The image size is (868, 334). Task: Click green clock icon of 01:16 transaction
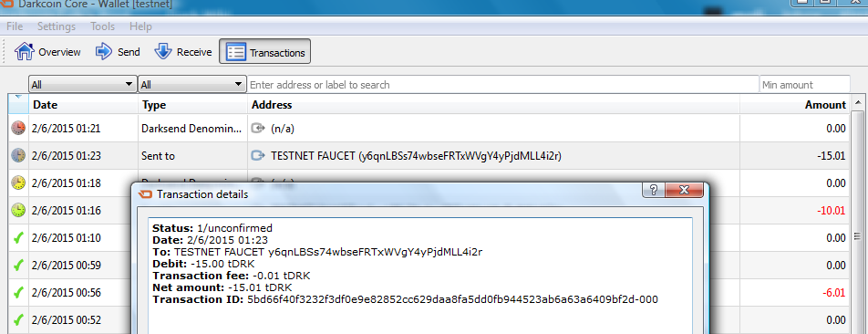(x=18, y=211)
